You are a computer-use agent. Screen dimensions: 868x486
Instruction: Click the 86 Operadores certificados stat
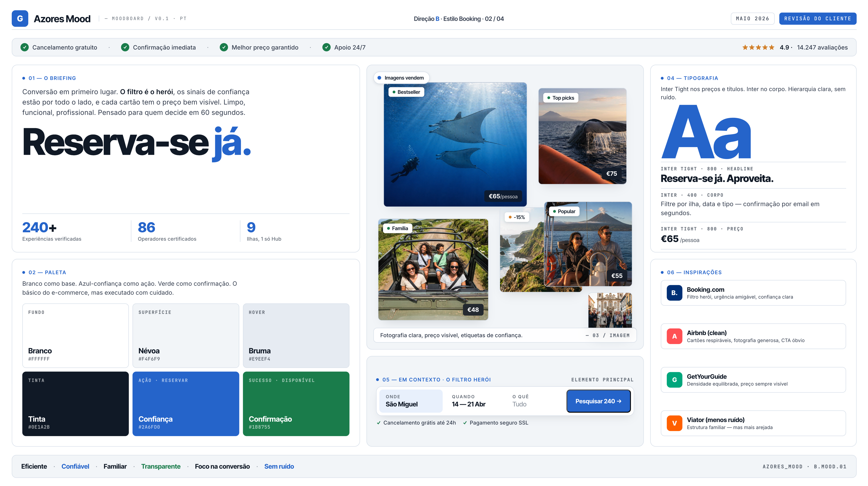[167, 231]
